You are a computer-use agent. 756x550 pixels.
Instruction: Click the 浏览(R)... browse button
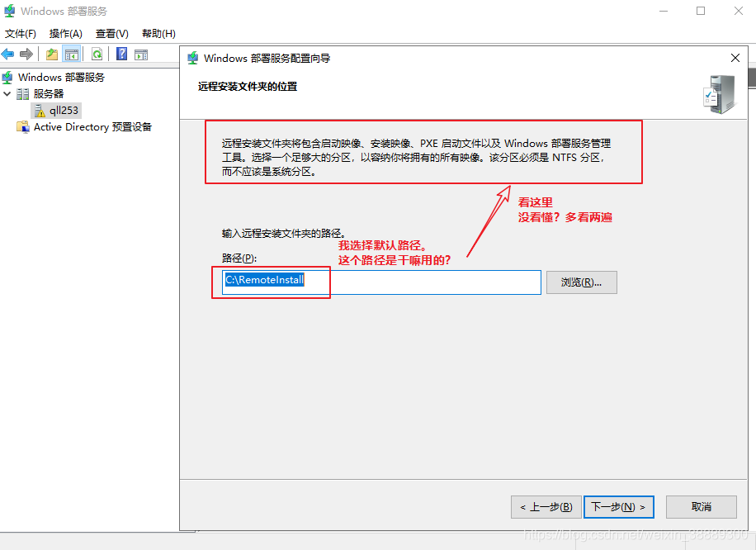coord(581,282)
